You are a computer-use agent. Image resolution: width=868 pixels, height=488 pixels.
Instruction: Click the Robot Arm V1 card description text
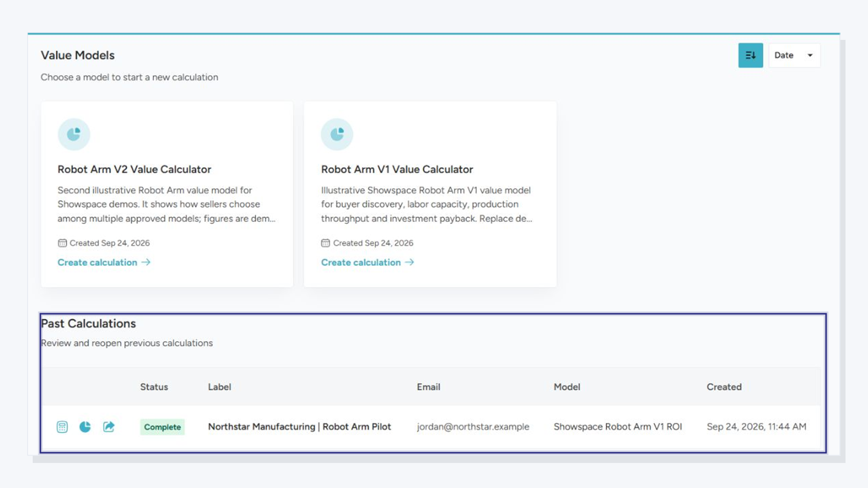[427, 204]
